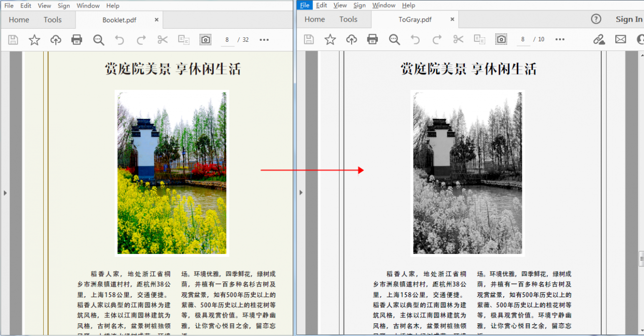Open the zoom tool in the left window
The height and width of the screenshot is (336, 644).
[x=99, y=39]
